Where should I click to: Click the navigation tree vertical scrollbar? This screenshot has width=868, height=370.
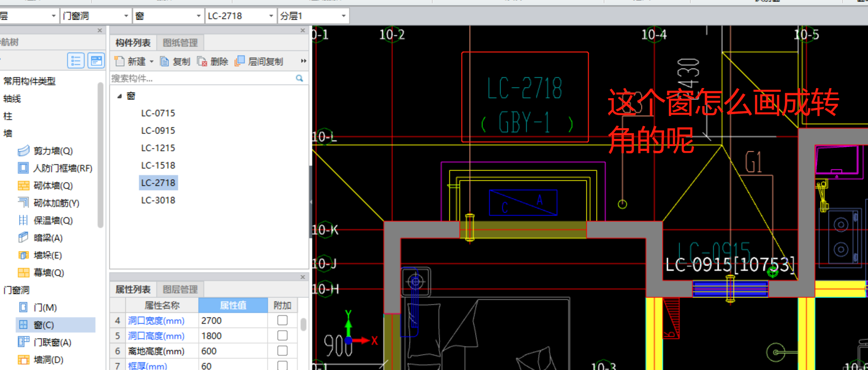tap(101, 155)
